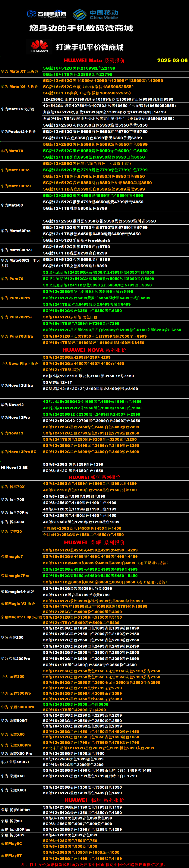
Task: Select the row 5G版12+512G乐臻版+FreeBuds5
Action: pos(115,240)
